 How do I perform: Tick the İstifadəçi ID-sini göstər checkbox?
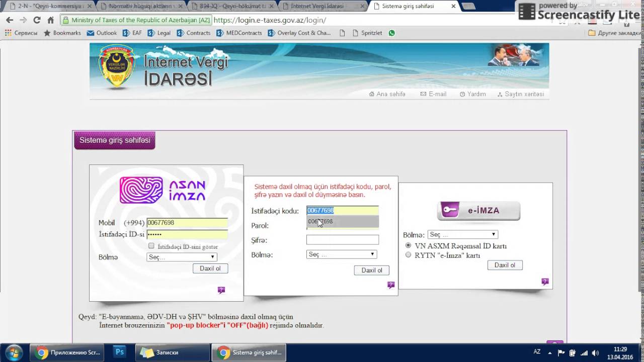[x=151, y=246]
